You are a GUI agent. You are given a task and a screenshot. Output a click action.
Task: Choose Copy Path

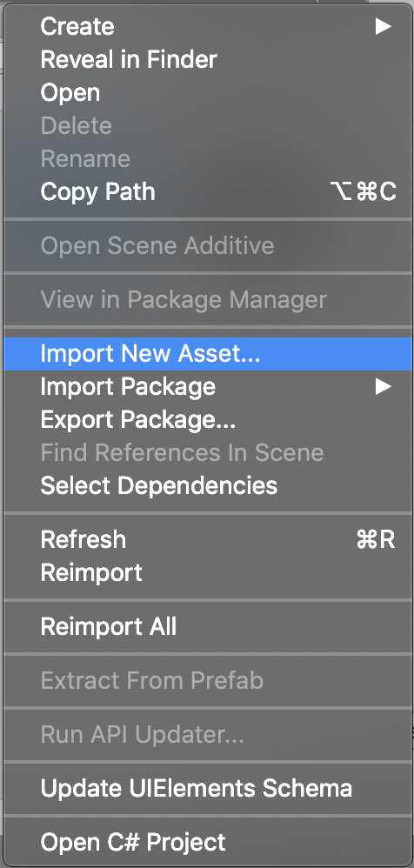(x=207, y=192)
